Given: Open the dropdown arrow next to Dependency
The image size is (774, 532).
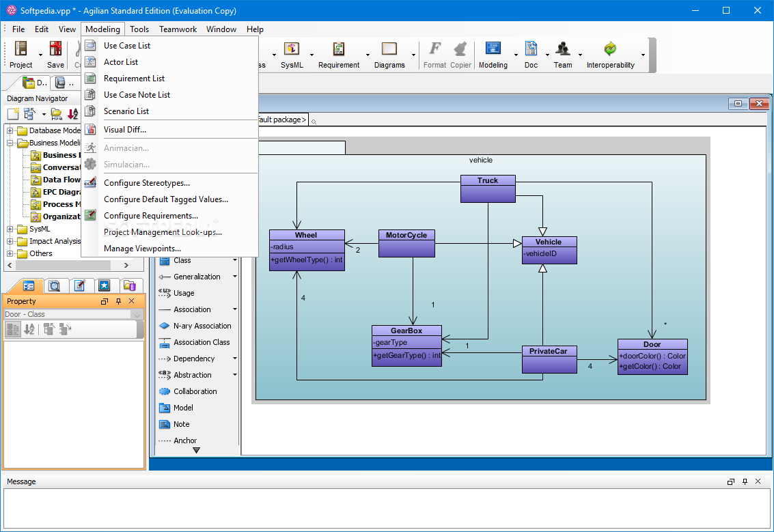Looking at the screenshot, I should click(235, 359).
